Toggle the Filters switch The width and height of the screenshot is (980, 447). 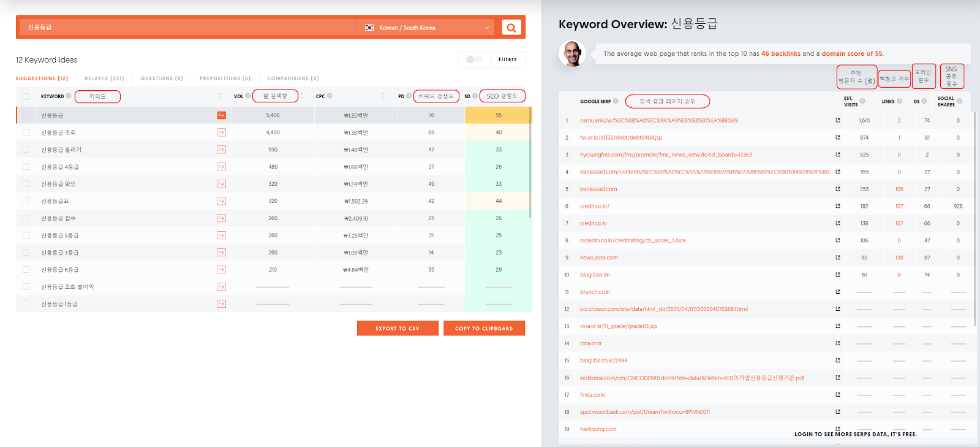[x=475, y=59]
